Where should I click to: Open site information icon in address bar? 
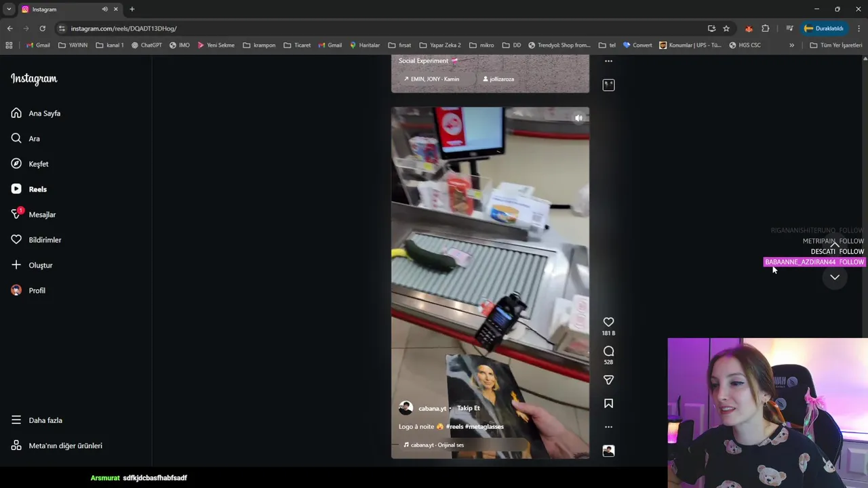click(x=62, y=28)
